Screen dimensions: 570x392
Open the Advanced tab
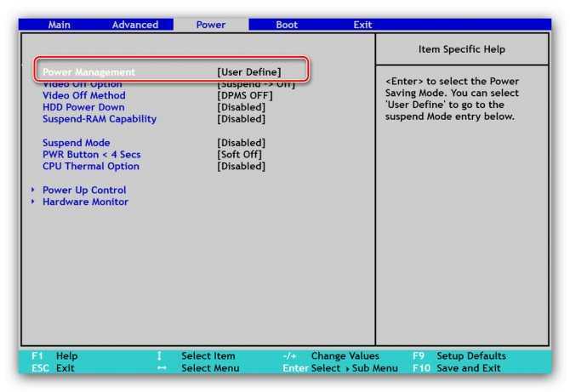[x=135, y=25]
